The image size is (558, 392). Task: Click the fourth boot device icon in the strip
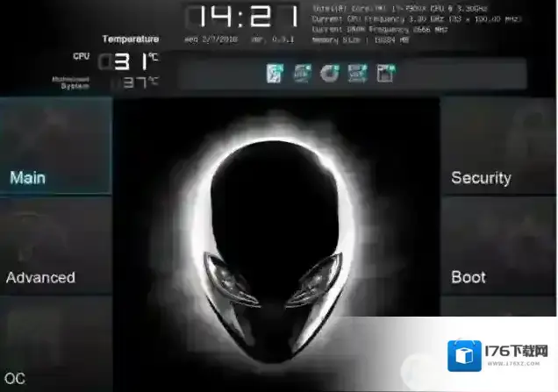(x=356, y=74)
